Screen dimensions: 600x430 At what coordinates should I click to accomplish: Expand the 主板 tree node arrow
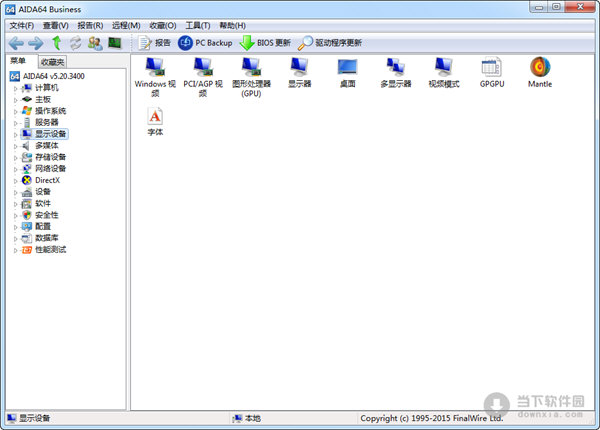pos(16,100)
